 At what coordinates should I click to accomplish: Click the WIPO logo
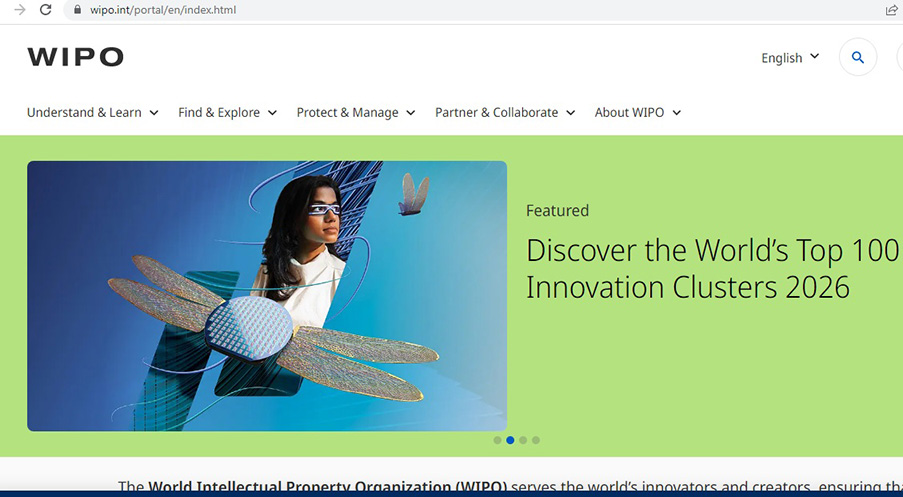click(75, 57)
